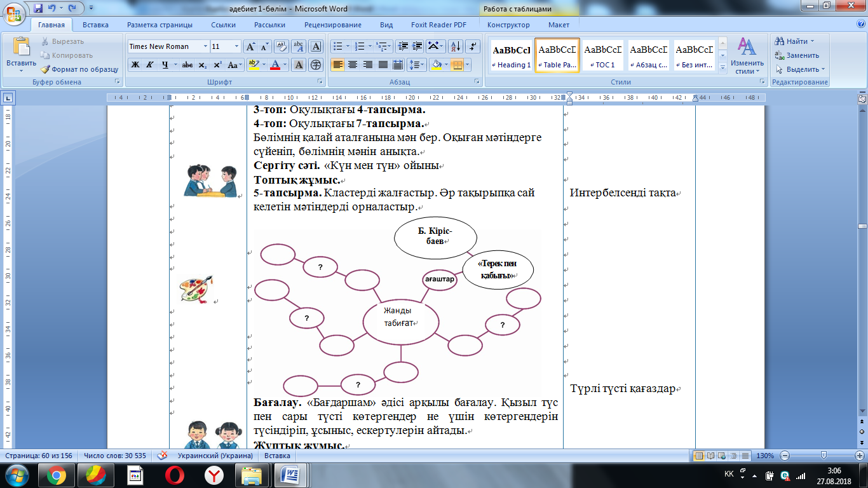Click the Вырезать (Cut) scissors button
Image resolution: width=868 pixels, height=488 pixels.
coord(62,41)
